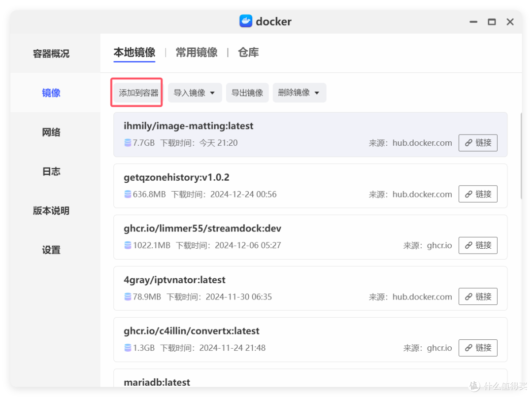Click 添加到容器 button
Image resolution: width=532 pixels, height=397 pixels.
(x=138, y=93)
